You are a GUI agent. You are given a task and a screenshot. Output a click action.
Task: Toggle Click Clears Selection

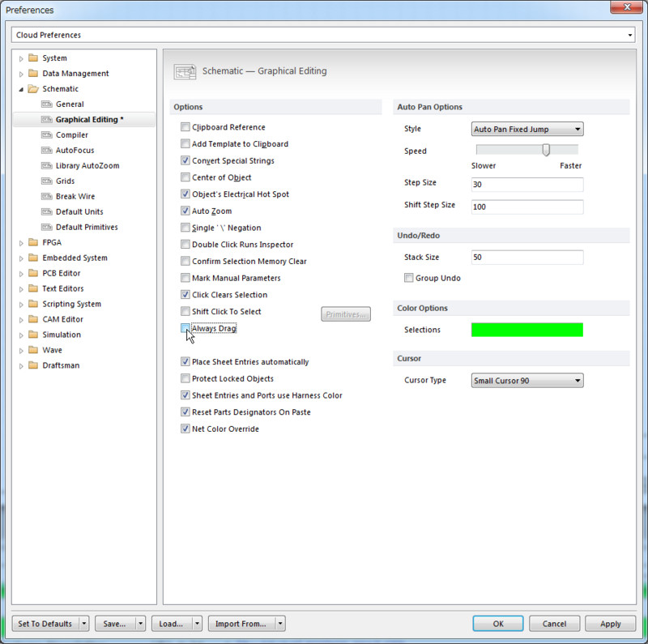point(185,295)
